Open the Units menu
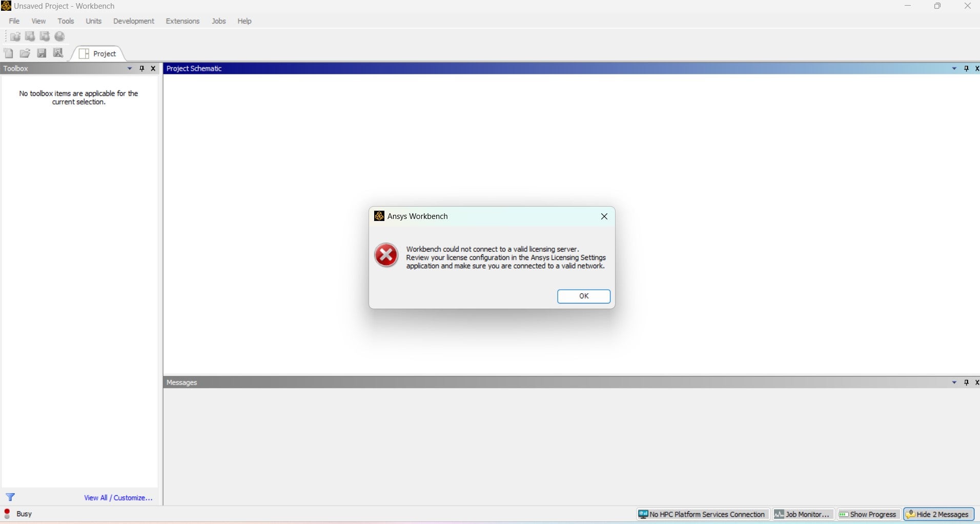This screenshot has height=524, width=980. pos(93,21)
